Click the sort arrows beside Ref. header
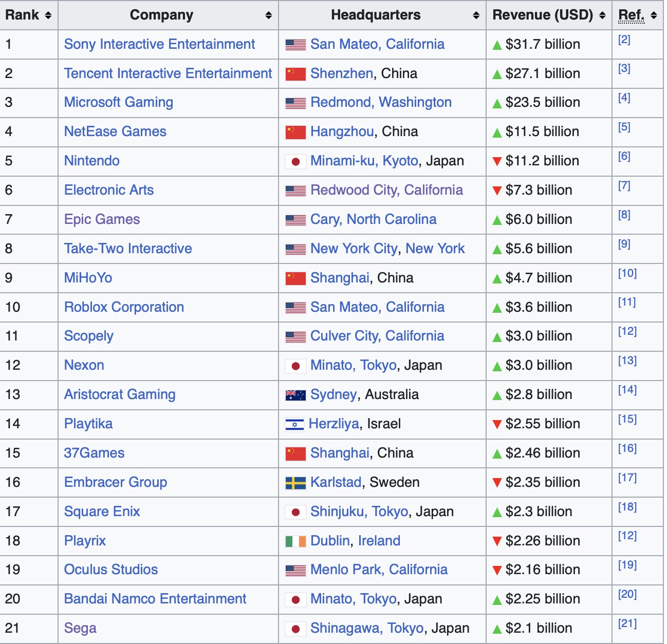Viewport: 667px width, 644px height. [x=654, y=15]
